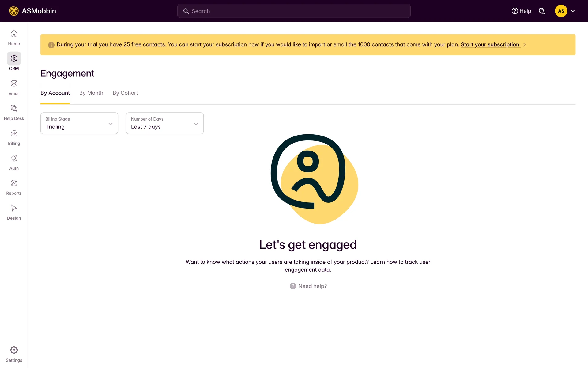The height and width of the screenshot is (368, 588).
Task: Select the Design sidebar icon
Action: (14, 208)
